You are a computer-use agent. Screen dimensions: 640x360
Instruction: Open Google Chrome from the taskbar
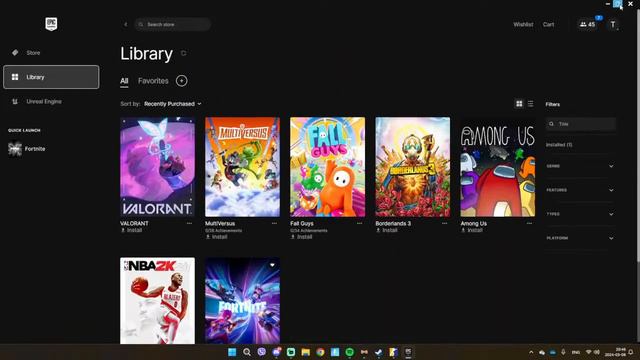(x=320, y=352)
